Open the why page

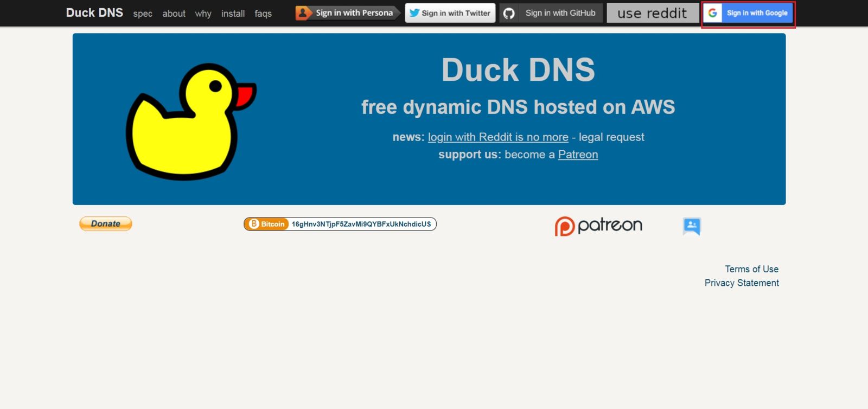(203, 14)
